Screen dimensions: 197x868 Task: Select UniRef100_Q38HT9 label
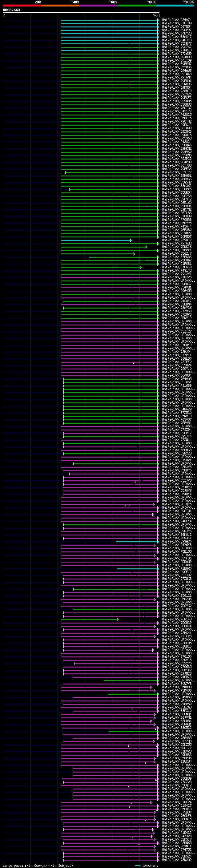click(176, 91)
